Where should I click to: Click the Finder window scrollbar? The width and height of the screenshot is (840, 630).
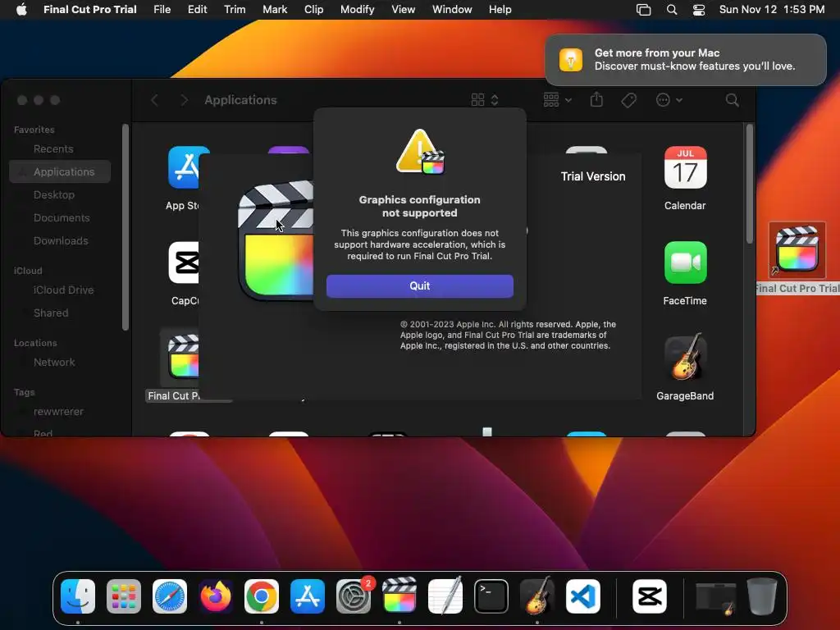click(x=749, y=185)
